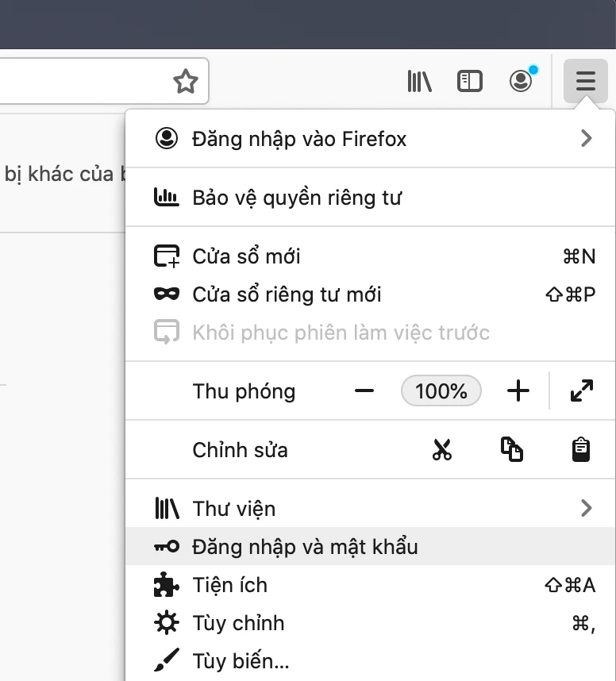Image resolution: width=616 pixels, height=681 pixels.
Task: Expand the 'Thư viện' submenu arrow
Action: 586,508
